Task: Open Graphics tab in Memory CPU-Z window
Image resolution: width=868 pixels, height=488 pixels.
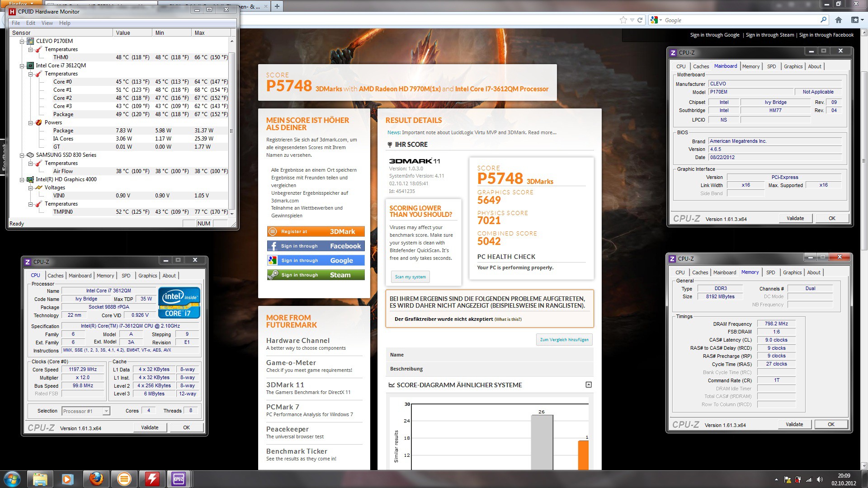Action: coord(792,272)
